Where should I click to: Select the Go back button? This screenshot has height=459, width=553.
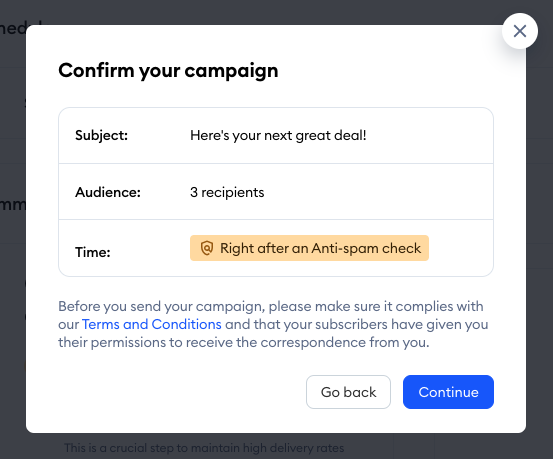point(348,392)
